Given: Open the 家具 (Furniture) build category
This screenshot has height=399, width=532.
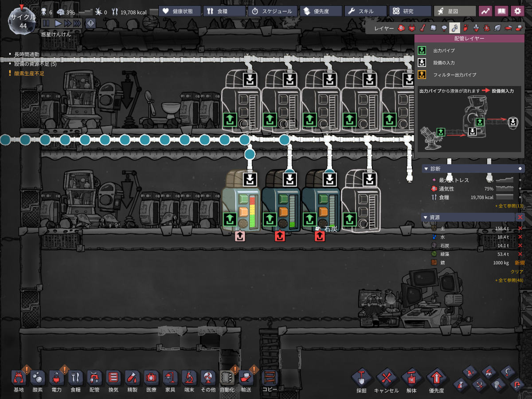Looking at the screenshot, I should click(170, 378).
